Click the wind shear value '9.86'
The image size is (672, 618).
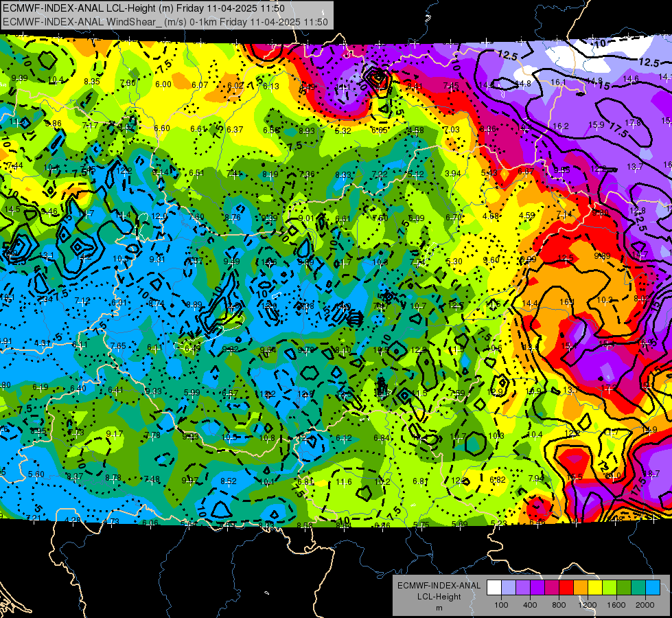click(53, 124)
